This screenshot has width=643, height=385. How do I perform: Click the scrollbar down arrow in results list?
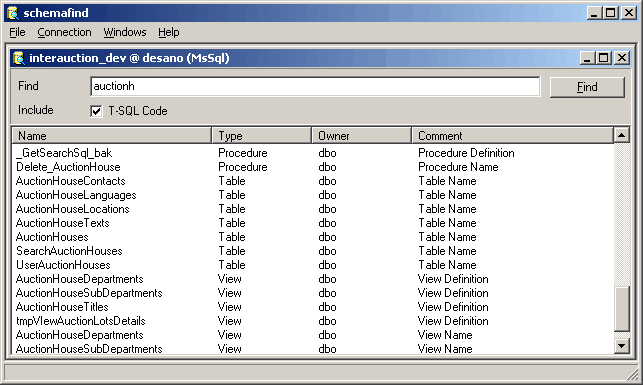(621, 346)
